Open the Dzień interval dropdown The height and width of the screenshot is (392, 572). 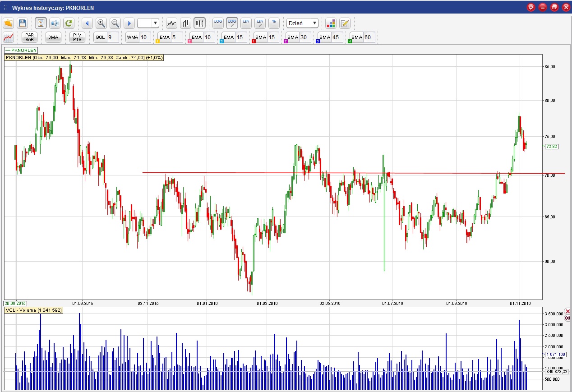[314, 23]
